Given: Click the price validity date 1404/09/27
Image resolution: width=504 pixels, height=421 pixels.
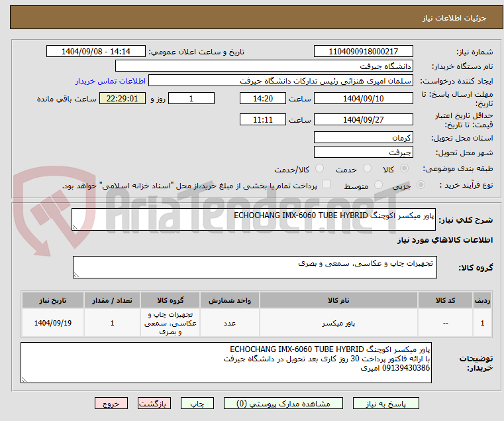Looking at the screenshot, I should pyautogui.click(x=363, y=119).
